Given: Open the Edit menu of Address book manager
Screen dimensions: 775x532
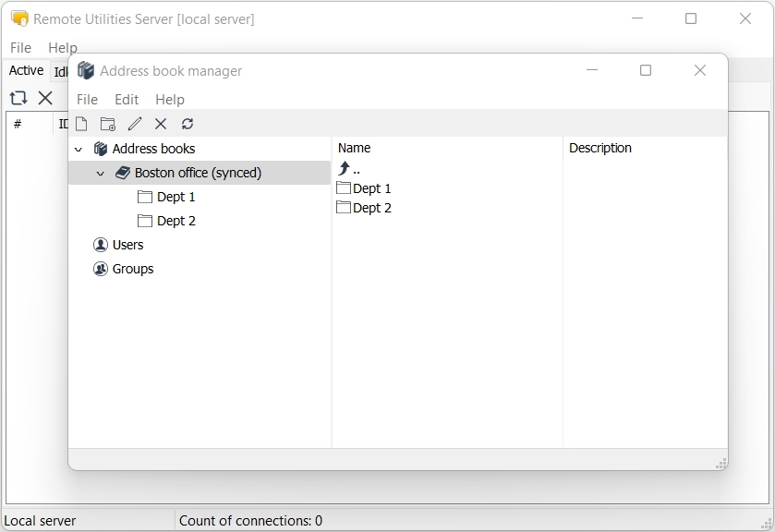Looking at the screenshot, I should (127, 100).
